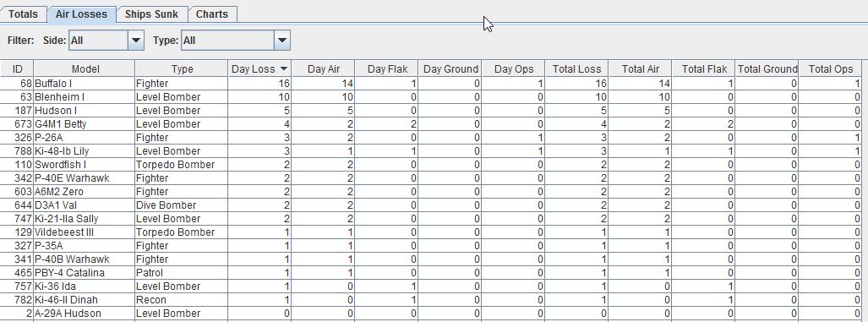Image resolution: width=868 pixels, height=322 pixels.
Task: Sort by the Type column header
Action: click(182, 69)
